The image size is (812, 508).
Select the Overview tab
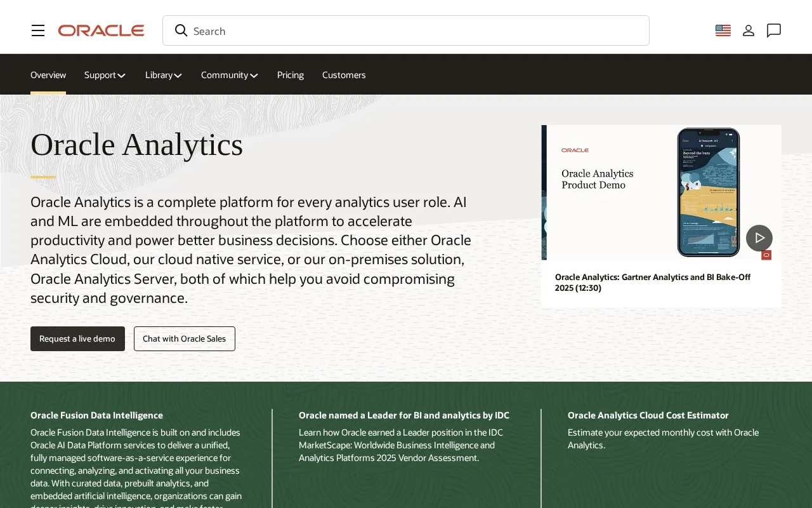(x=48, y=75)
